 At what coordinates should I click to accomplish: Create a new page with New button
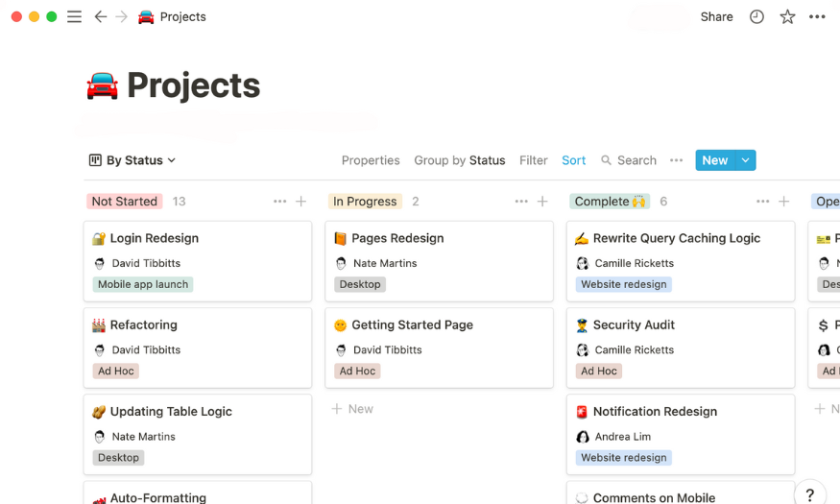[x=715, y=160]
